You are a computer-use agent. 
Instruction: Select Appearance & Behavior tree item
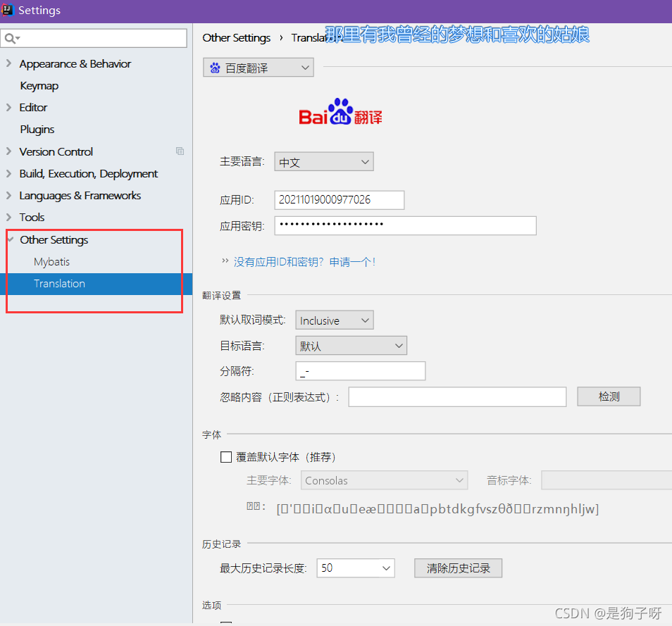point(75,64)
